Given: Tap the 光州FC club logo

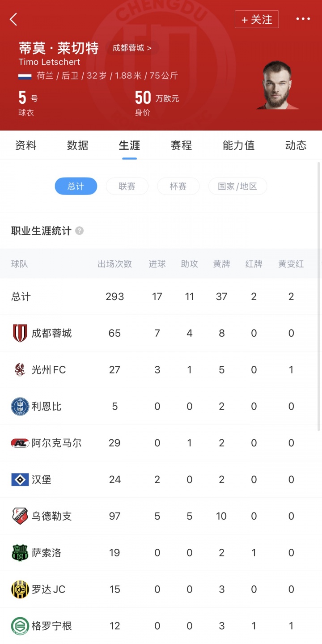Looking at the screenshot, I should (20, 370).
